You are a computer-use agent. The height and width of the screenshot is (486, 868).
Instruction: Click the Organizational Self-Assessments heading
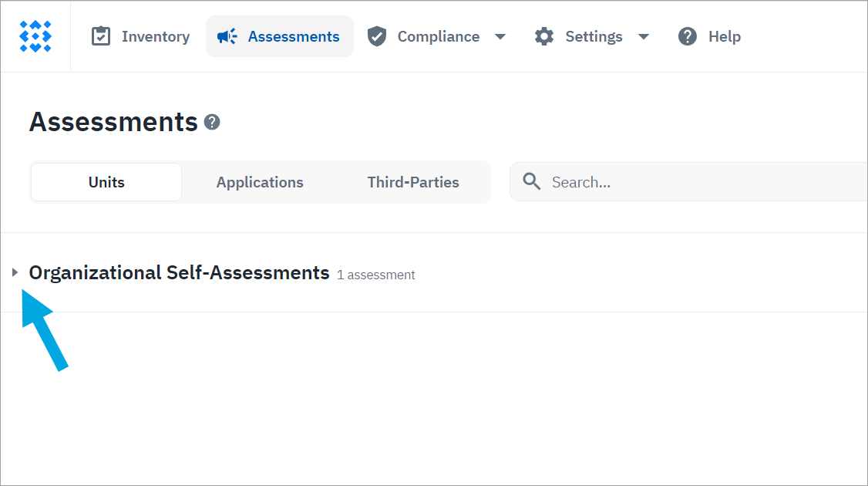point(179,273)
